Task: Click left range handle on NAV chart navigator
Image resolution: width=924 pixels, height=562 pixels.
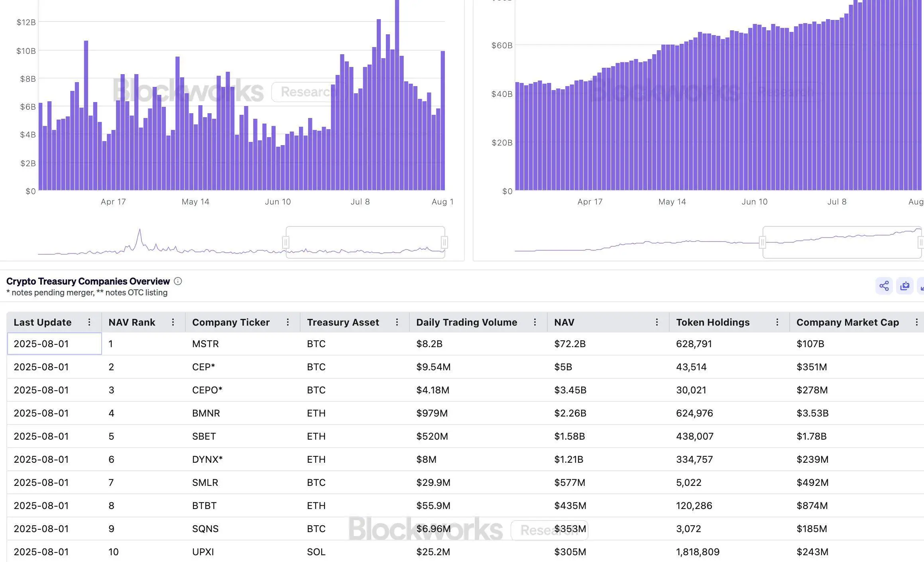Action: [x=763, y=242]
